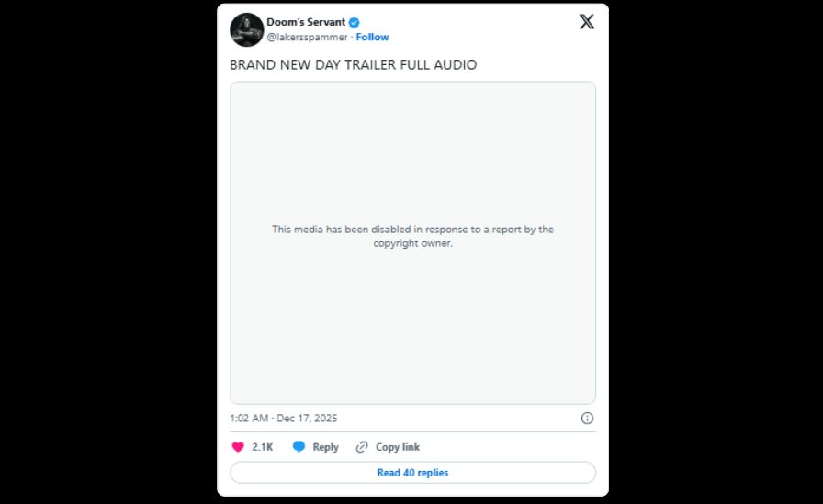Click the Reply text label

325,447
